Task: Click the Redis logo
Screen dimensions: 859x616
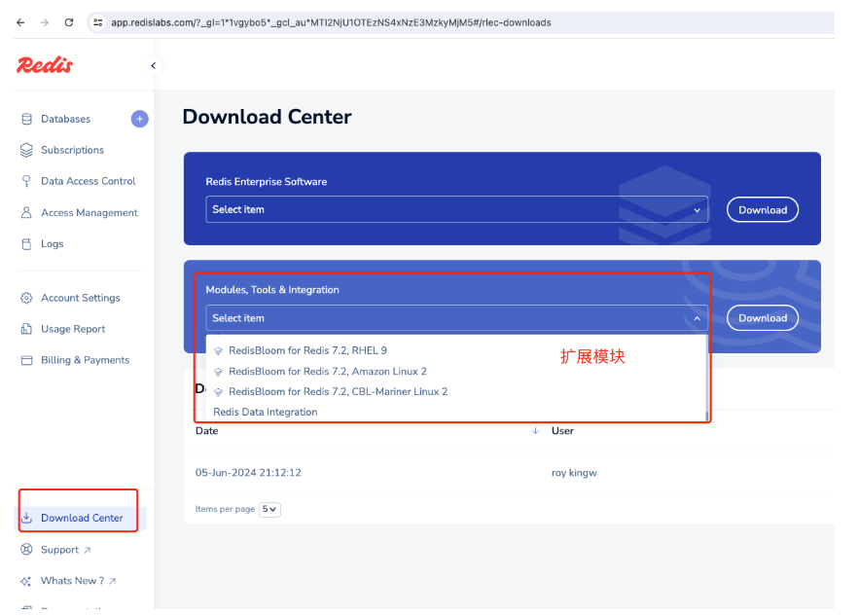Action: click(45, 65)
